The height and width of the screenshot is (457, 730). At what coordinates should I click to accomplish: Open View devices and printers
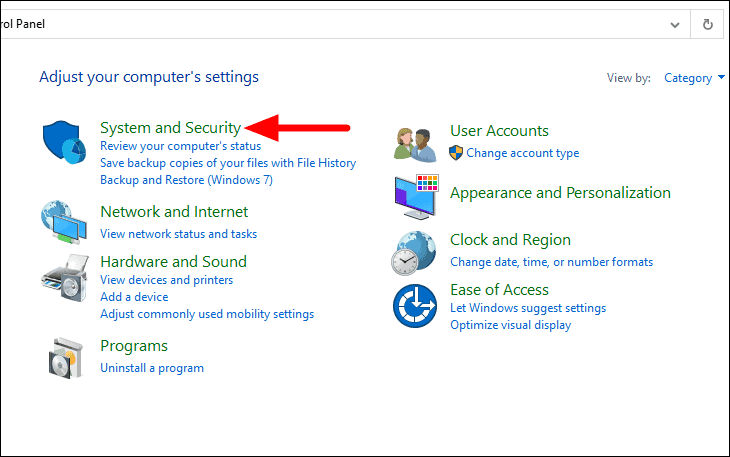click(x=167, y=280)
